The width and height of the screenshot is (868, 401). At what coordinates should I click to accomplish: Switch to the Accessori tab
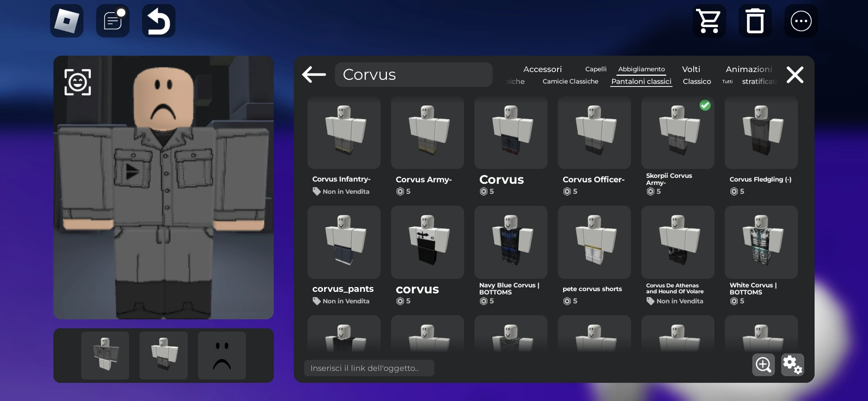pos(542,69)
